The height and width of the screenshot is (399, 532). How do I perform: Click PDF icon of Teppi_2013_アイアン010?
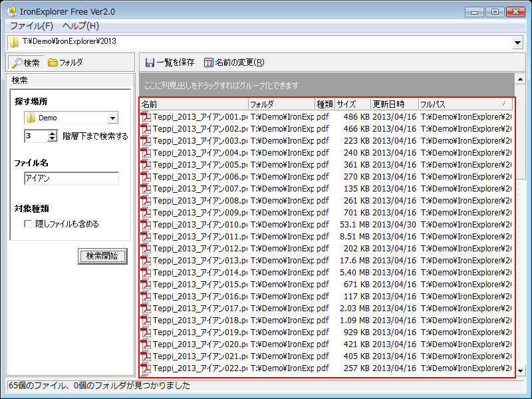coord(146,225)
